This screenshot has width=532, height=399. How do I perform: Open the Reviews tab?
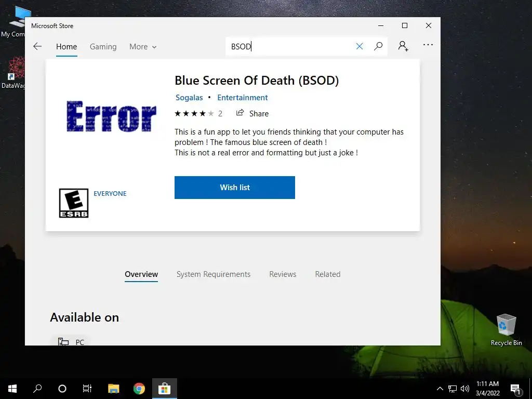tap(283, 274)
